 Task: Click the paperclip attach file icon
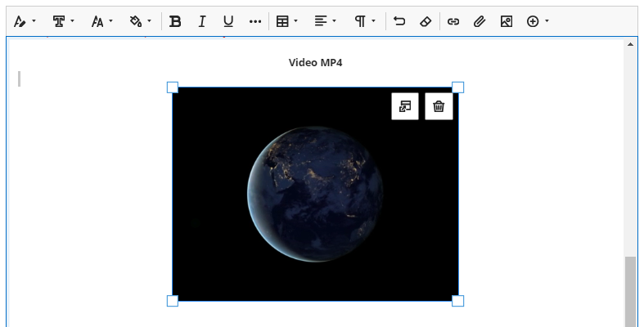480,22
